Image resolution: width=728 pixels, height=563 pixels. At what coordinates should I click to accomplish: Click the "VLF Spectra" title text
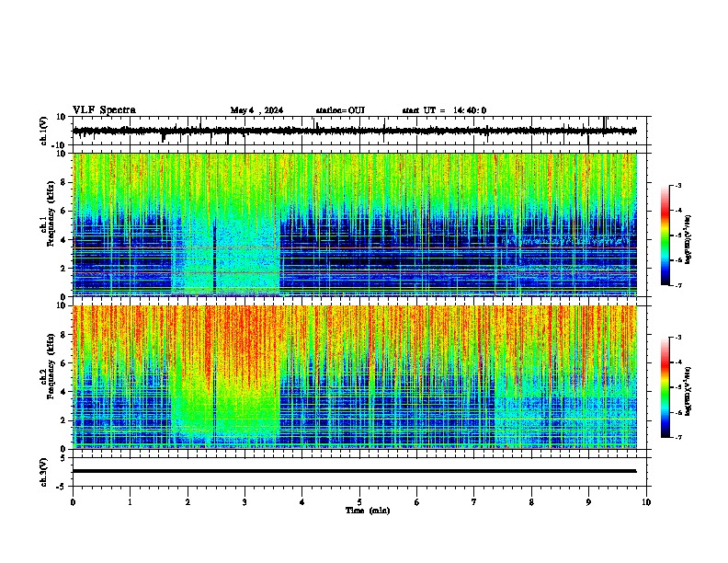[x=104, y=109]
